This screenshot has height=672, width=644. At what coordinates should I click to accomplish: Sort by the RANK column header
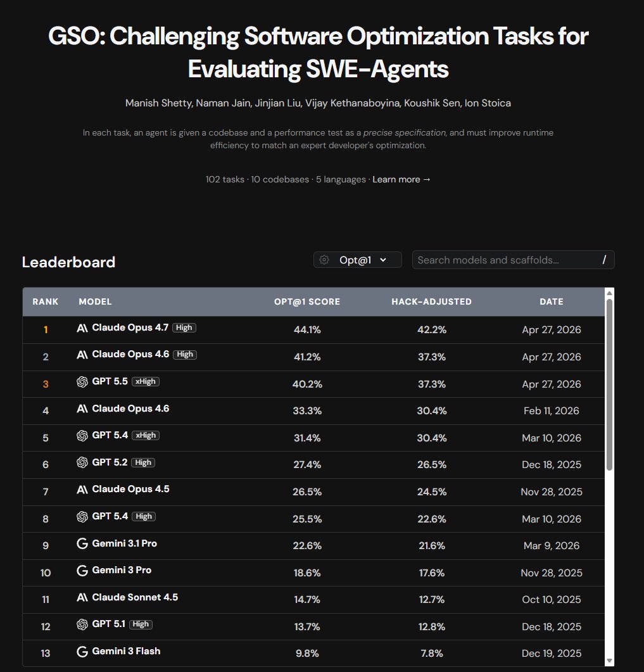click(x=46, y=301)
